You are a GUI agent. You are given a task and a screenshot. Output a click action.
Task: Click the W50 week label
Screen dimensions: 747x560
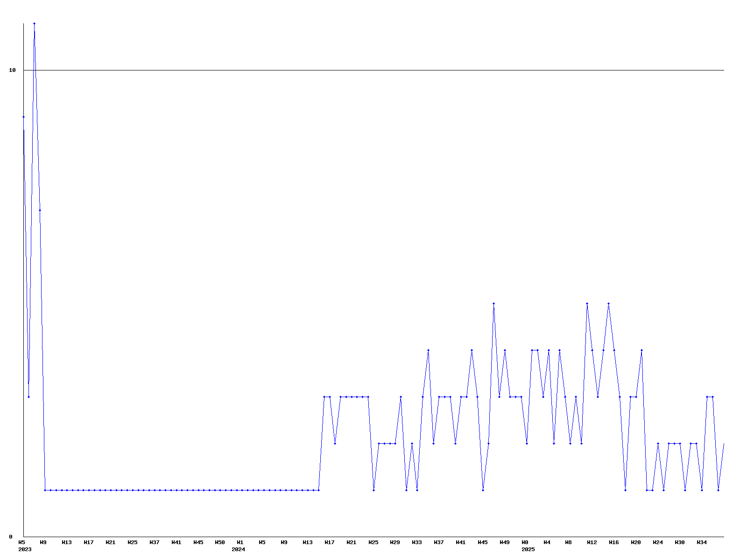tap(220, 542)
